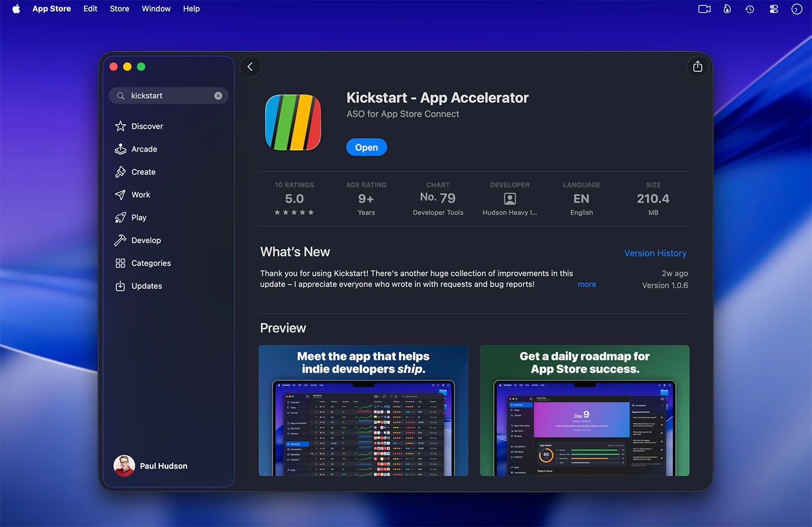Click the No. 79 chart ranking
812x527 pixels.
[x=438, y=198]
